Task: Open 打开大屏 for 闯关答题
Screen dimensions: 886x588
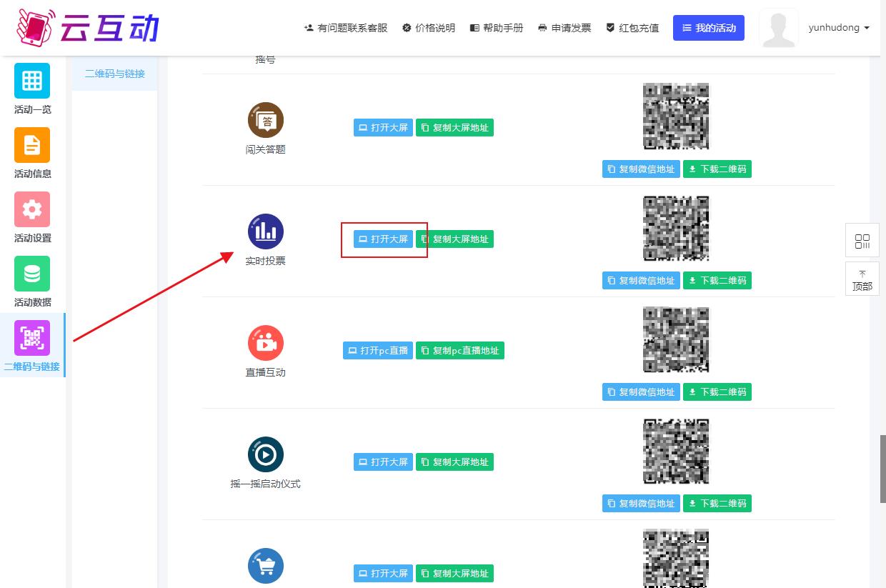Action: tap(383, 128)
